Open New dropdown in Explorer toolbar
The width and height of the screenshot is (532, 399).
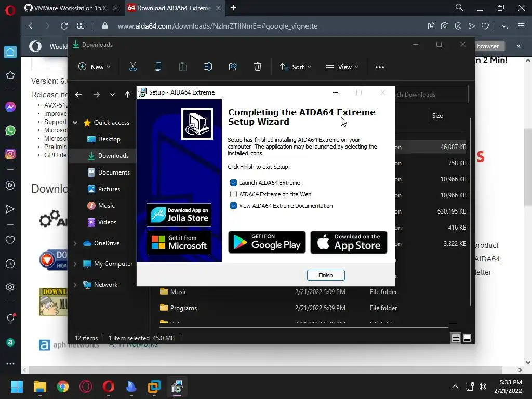95,67
